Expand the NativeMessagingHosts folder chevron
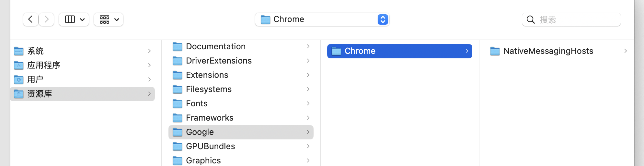This screenshot has height=166, width=644. pyautogui.click(x=626, y=51)
